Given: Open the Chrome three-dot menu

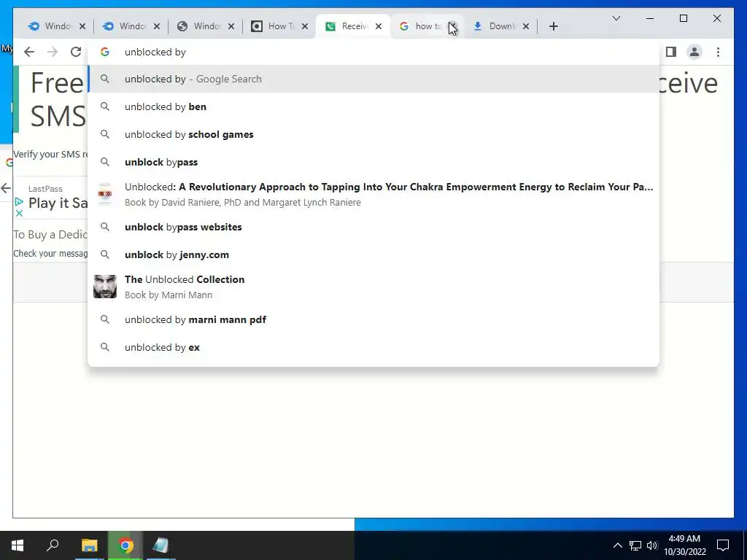Looking at the screenshot, I should (718, 52).
